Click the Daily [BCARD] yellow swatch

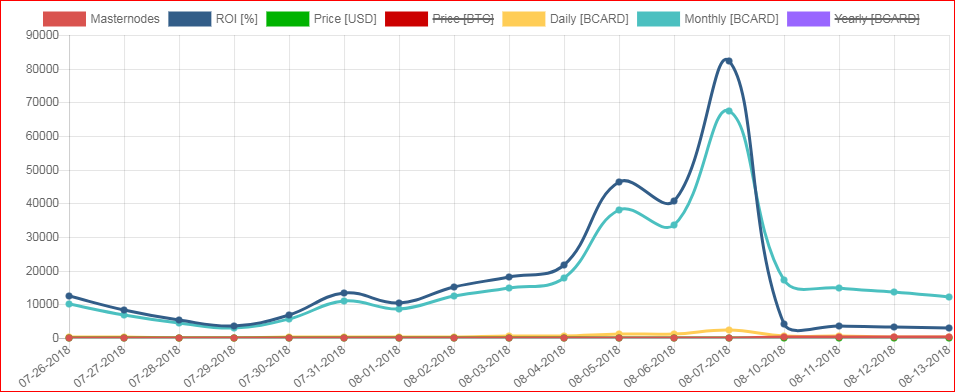[524, 19]
